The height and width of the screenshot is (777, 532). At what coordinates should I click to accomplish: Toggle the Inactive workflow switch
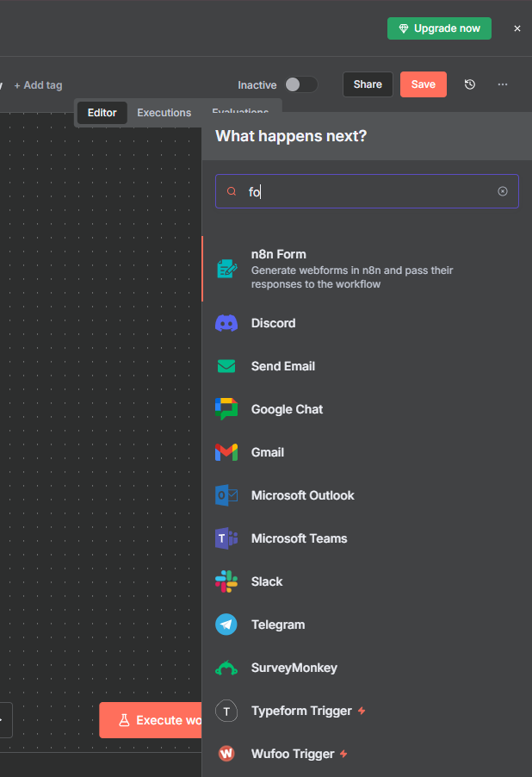(301, 84)
